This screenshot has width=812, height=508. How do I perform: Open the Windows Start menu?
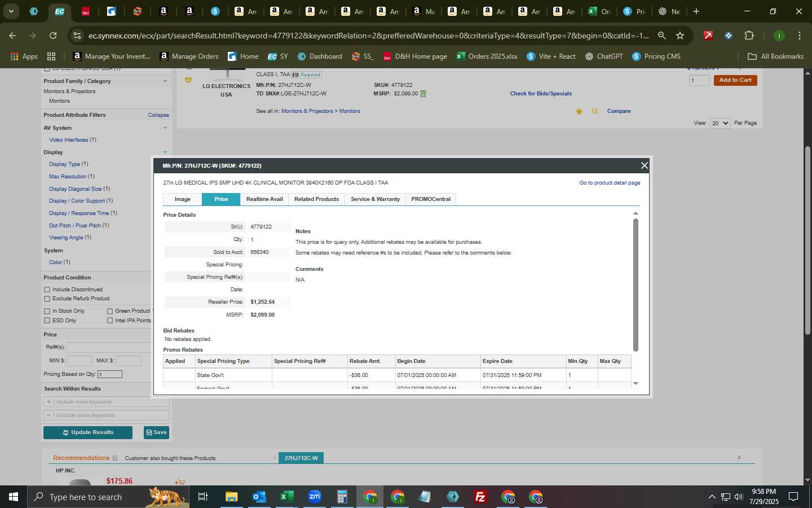tap(14, 497)
